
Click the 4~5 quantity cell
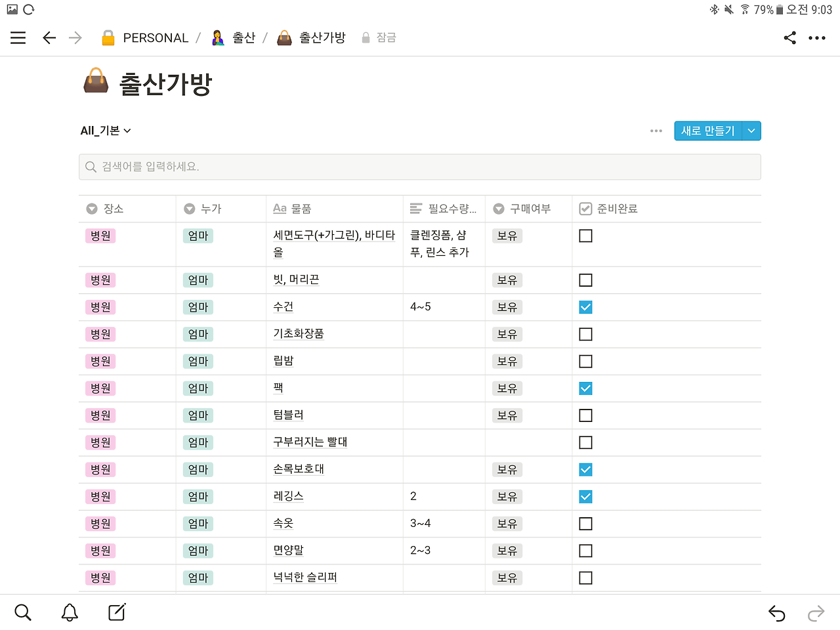(x=444, y=307)
